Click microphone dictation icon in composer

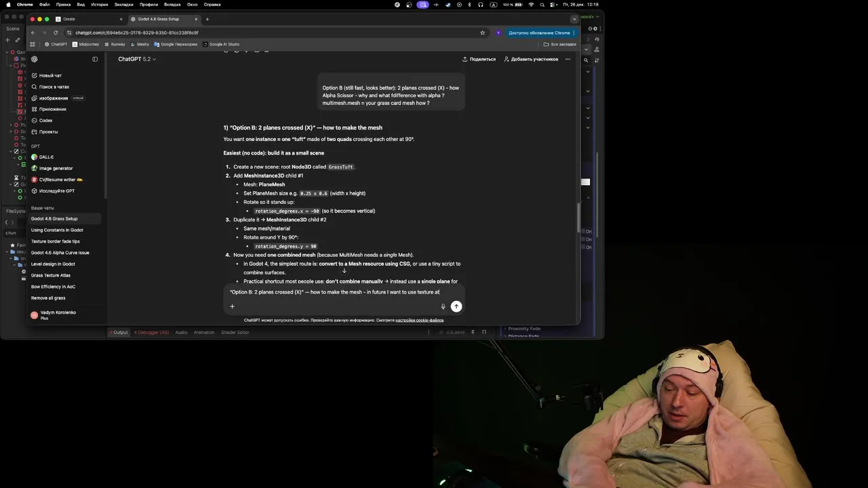[443, 306]
